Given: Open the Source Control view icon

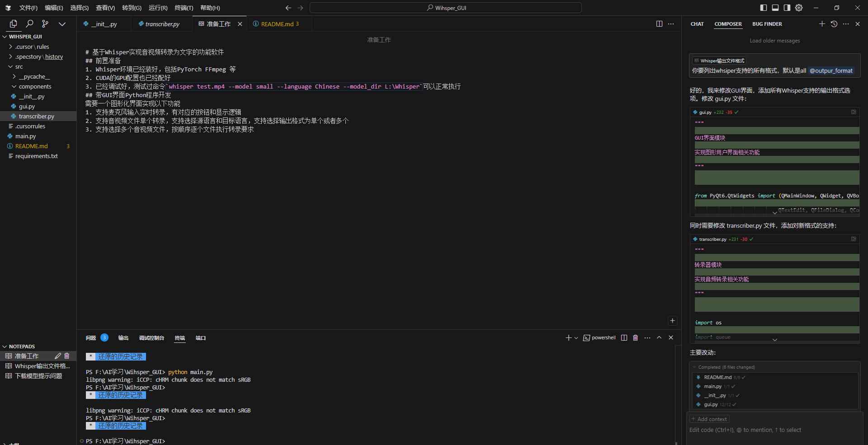Looking at the screenshot, I should click(x=45, y=23).
